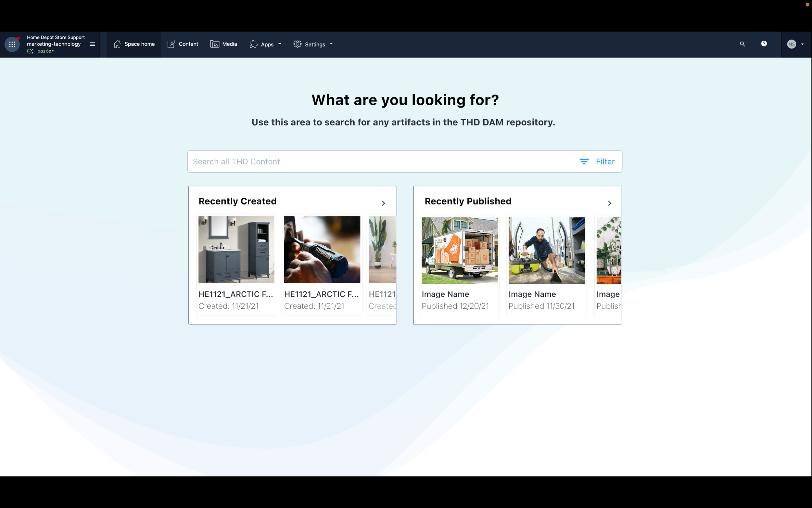
Task: Click the filter lines icon in search bar
Action: coord(584,162)
